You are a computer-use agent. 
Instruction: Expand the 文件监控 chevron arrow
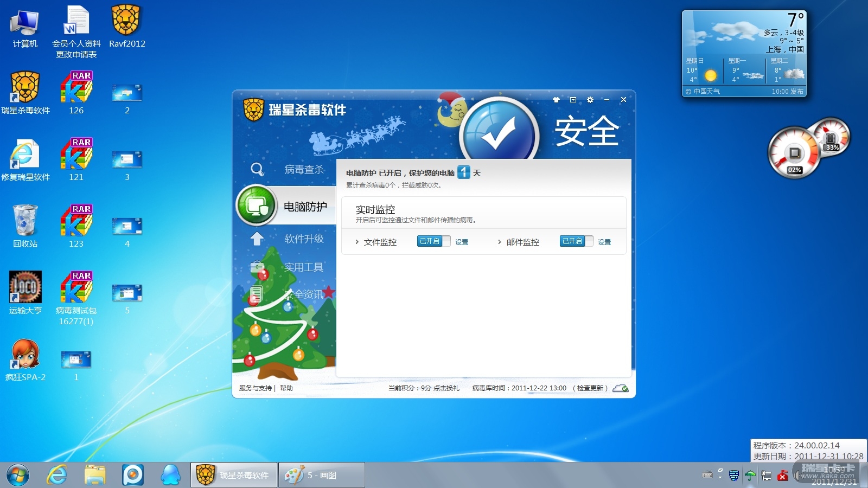point(357,242)
